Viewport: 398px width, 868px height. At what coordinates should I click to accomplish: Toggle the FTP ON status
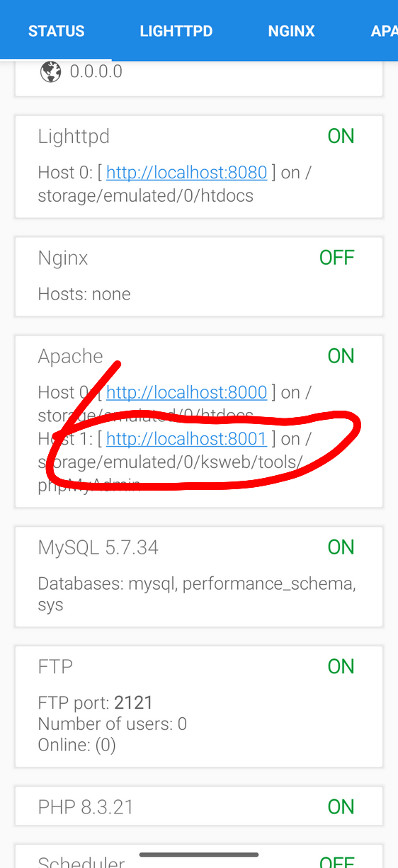coord(341,666)
